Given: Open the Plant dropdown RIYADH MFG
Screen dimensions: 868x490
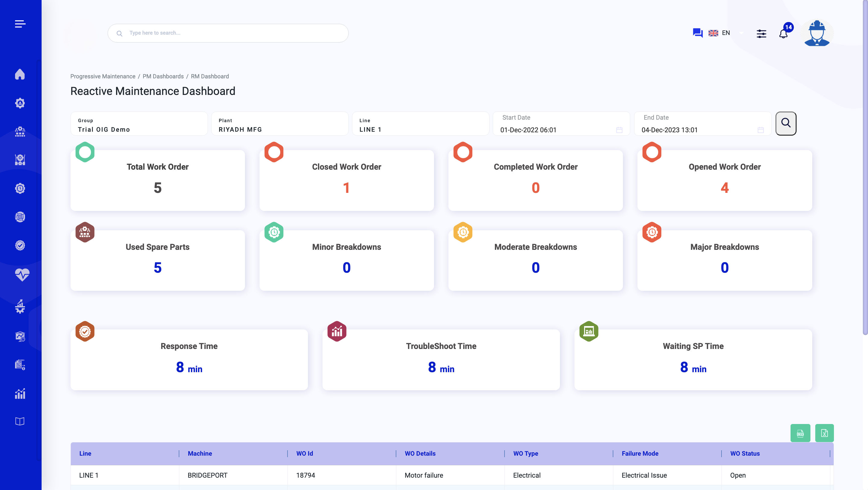Looking at the screenshot, I should (280, 124).
